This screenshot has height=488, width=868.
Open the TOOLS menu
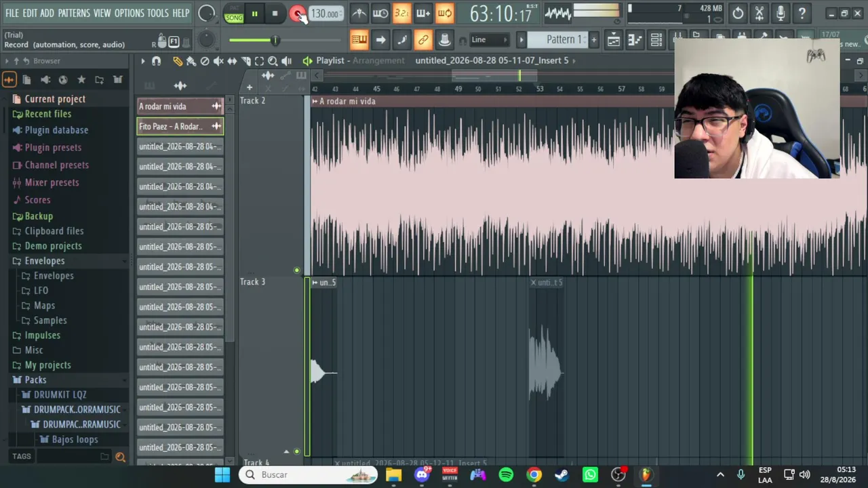click(157, 13)
